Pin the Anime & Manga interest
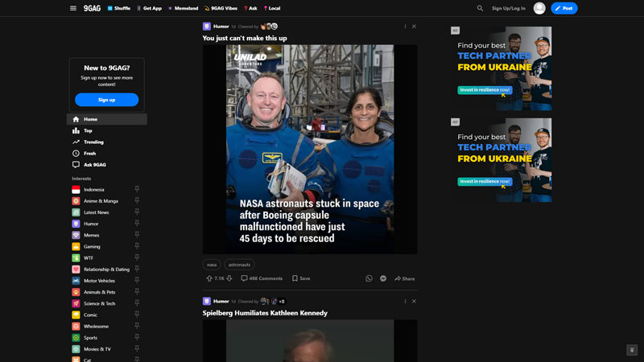 coord(137,200)
